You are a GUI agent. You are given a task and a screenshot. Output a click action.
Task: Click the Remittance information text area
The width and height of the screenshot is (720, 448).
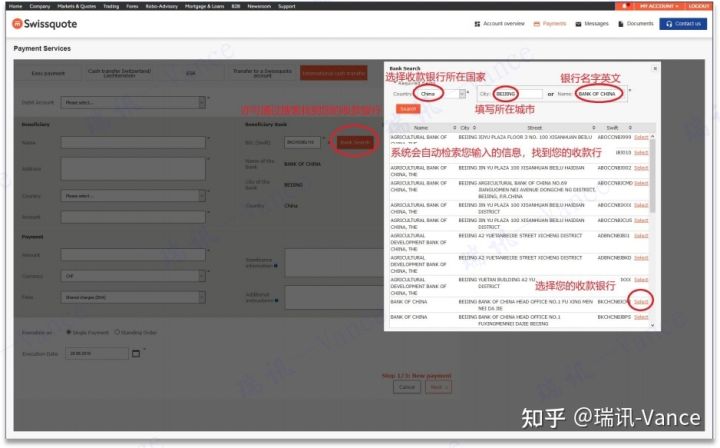(334, 263)
